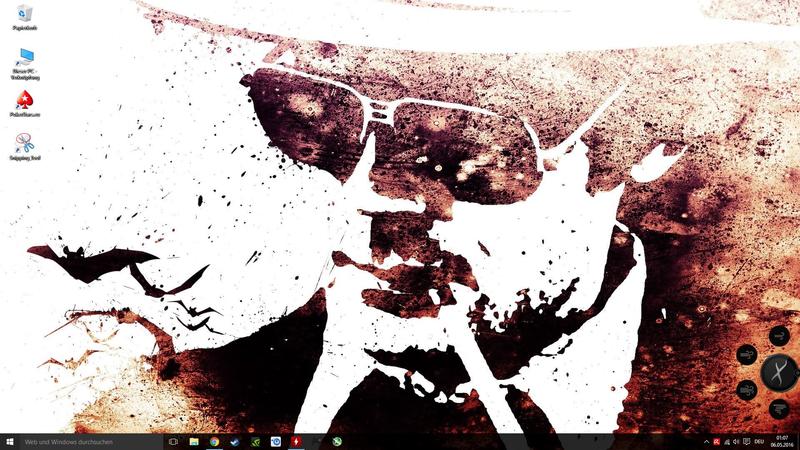Open the NVIDIA GeForce taskbar icon
Screen dimensions: 800x450
point(256,442)
